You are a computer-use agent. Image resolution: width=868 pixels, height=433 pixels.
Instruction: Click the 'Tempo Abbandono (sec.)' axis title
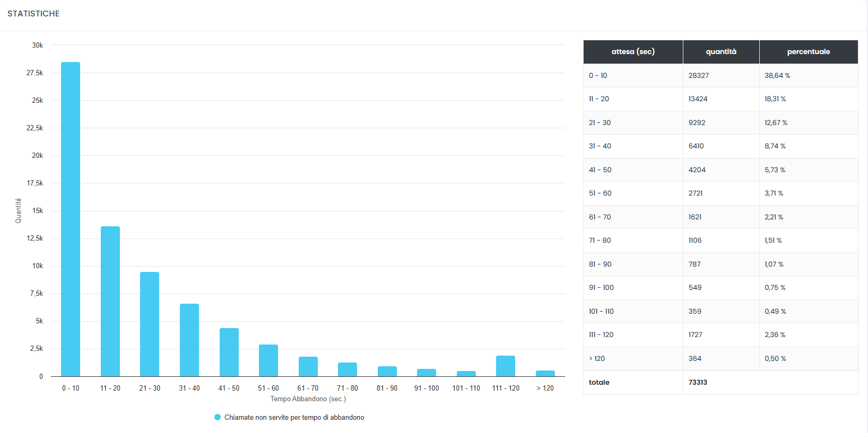click(x=308, y=399)
